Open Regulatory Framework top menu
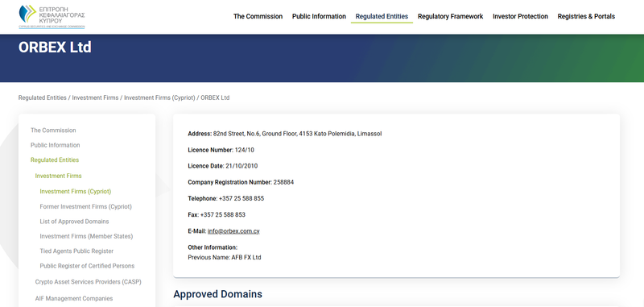The image size is (644, 307). 451,16
